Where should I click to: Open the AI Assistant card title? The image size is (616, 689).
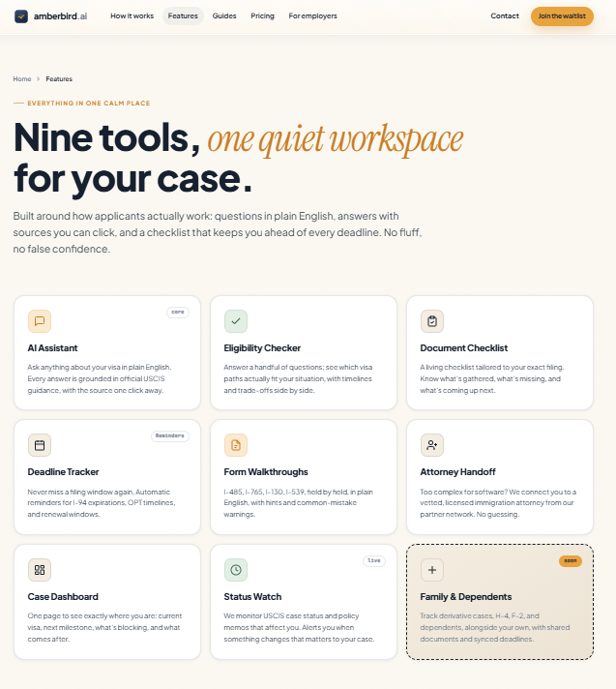[x=52, y=348]
